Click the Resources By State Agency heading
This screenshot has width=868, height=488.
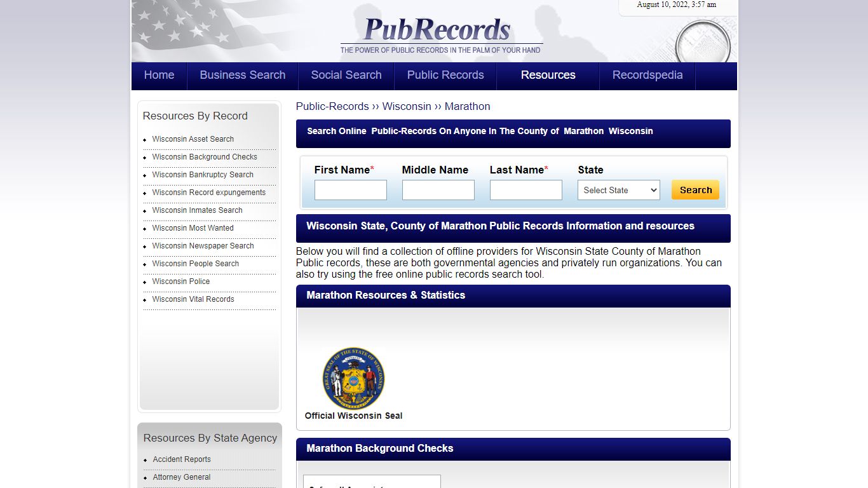click(210, 438)
